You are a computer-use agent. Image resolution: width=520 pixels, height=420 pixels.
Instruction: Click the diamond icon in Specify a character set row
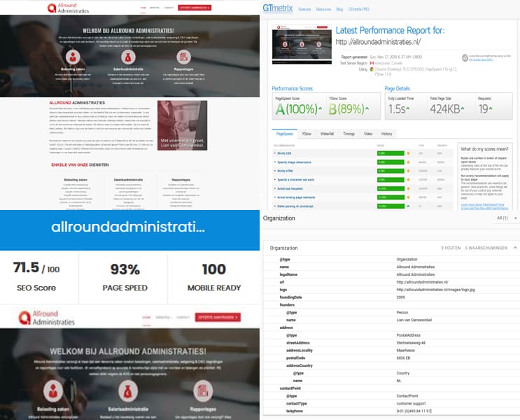(408, 180)
